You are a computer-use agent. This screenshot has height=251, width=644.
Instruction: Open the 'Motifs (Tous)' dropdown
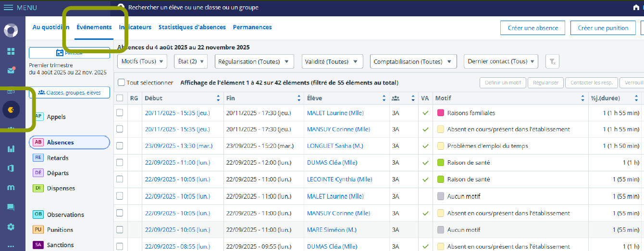click(142, 61)
